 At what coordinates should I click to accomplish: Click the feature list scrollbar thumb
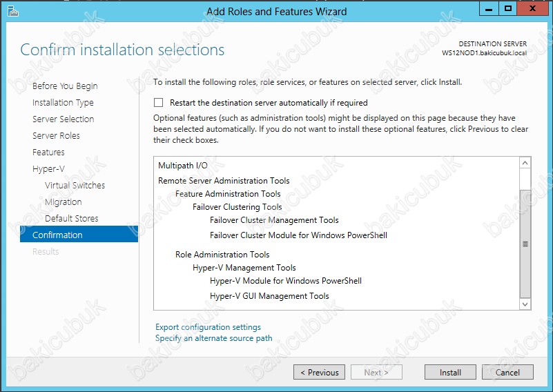tap(525, 244)
